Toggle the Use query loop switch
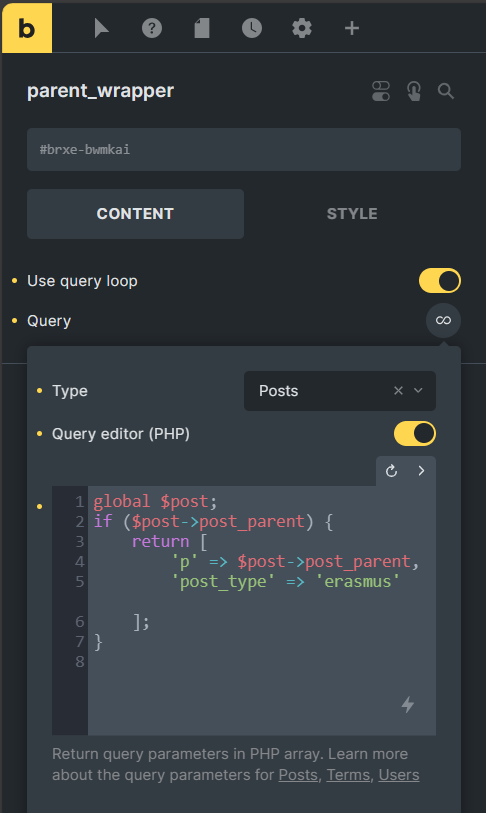 (x=439, y=281)
